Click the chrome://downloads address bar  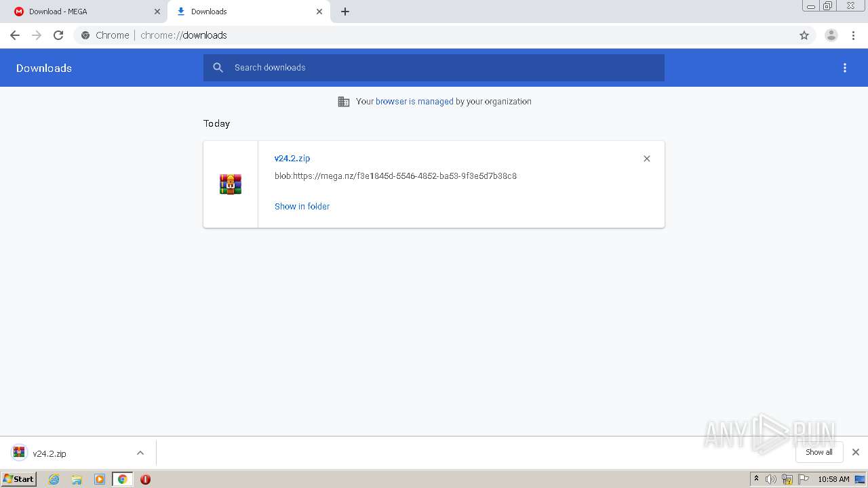tap(434, 35)
